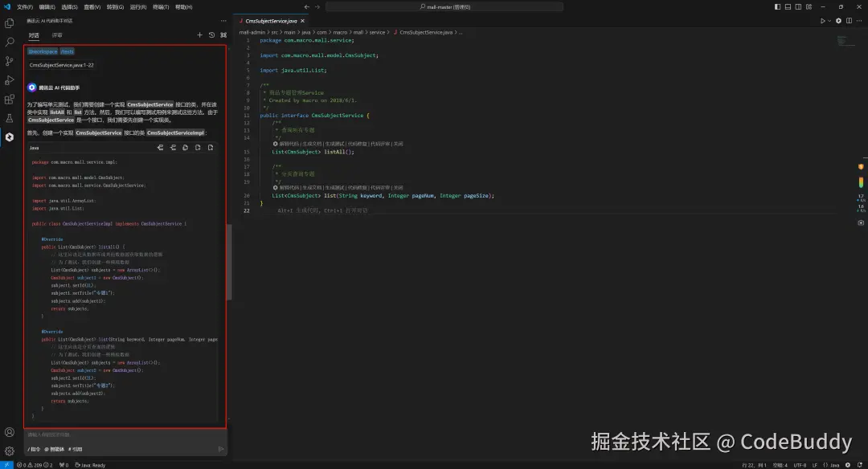The width and height of the screenshot is (868, 469).
Task: Open the 转到(G) menu
Action: 115,7
